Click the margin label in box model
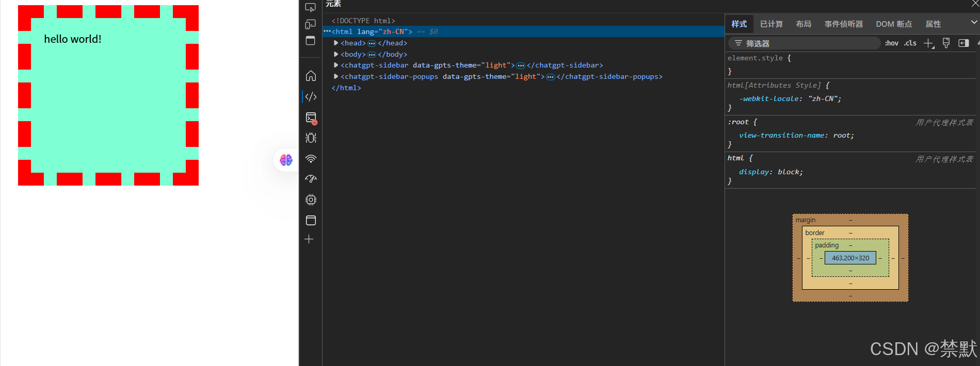Viewport: 980px width, 366px height. (805, 220)
